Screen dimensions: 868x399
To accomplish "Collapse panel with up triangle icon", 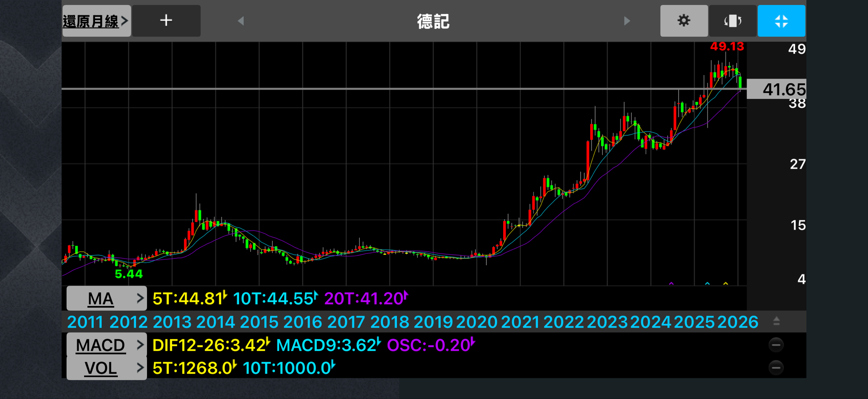I will [x=776, y=321].
